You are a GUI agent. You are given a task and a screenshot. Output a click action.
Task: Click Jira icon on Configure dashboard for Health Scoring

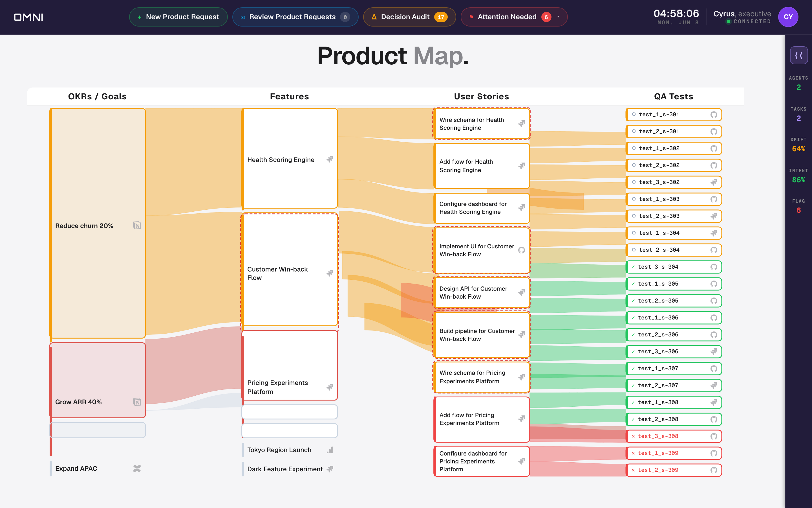tap(521, 208)
